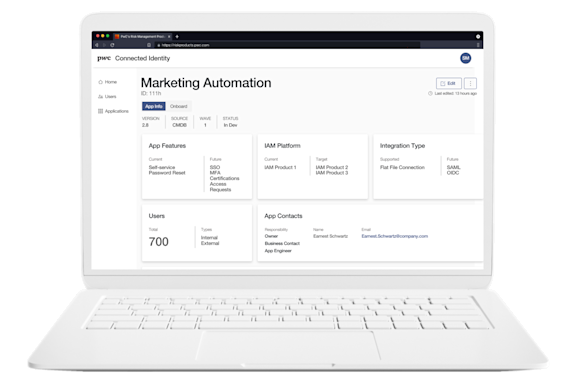Screen dimensions: 575x386
Task: Click the Edit button
Action: pos(448,84)
